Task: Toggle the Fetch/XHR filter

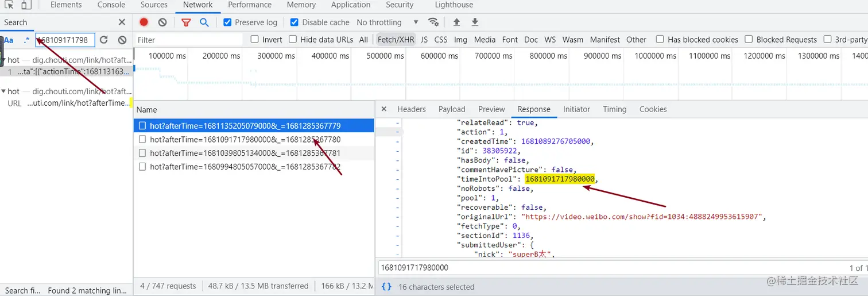Action: 396,40
